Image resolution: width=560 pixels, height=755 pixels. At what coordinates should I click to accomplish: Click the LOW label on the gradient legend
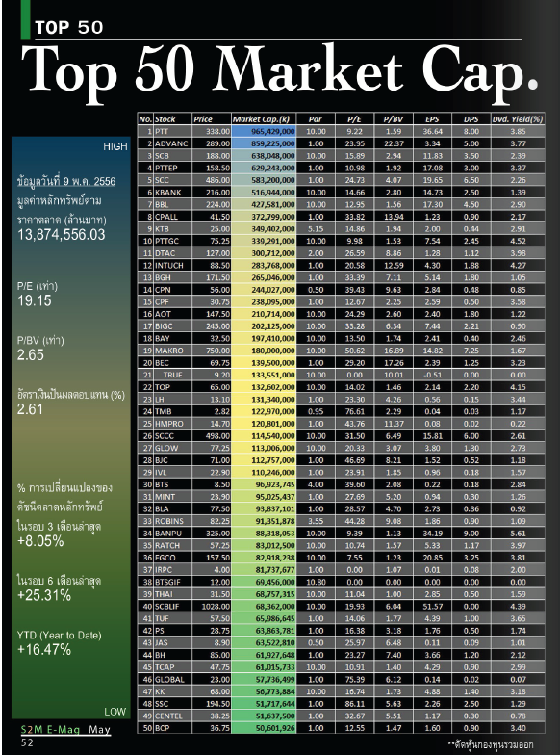coord(115,711)
